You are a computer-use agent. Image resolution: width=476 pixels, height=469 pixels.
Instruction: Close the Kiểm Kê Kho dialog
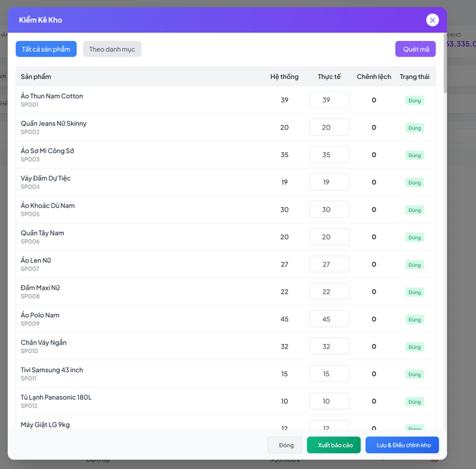(x=432, y=20)
